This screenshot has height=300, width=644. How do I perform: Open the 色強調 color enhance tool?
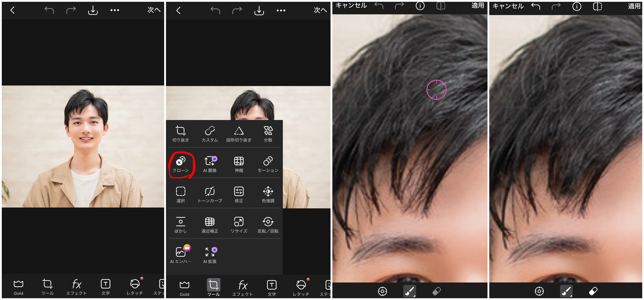tap(268, 195)
